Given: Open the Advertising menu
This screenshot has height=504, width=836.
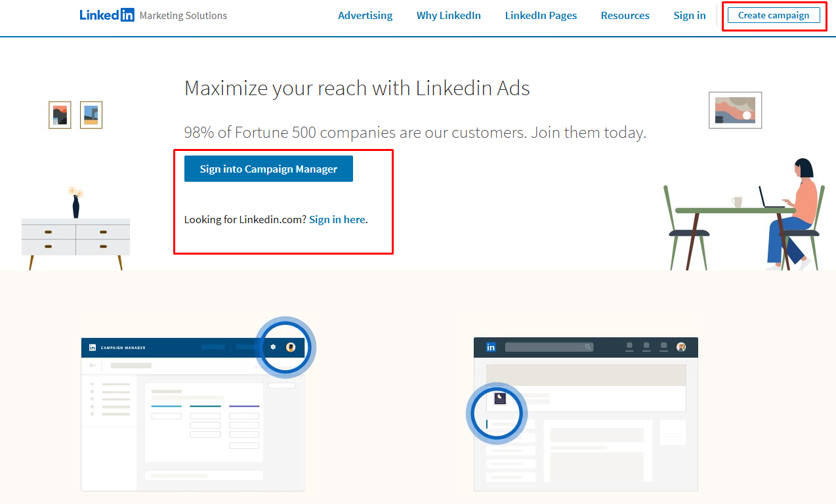Looking at the screenshot, I should tap(365, 15).
